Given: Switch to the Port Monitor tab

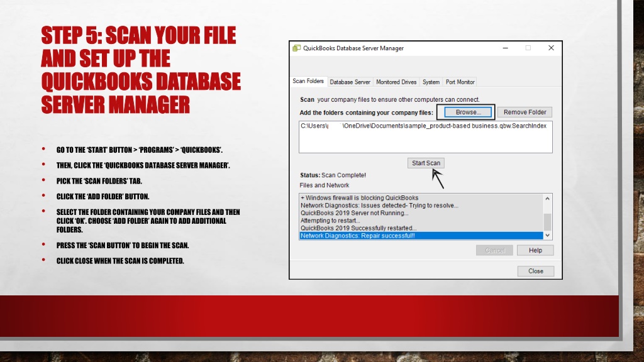Looking at the screenshot, I should point(460,82).
